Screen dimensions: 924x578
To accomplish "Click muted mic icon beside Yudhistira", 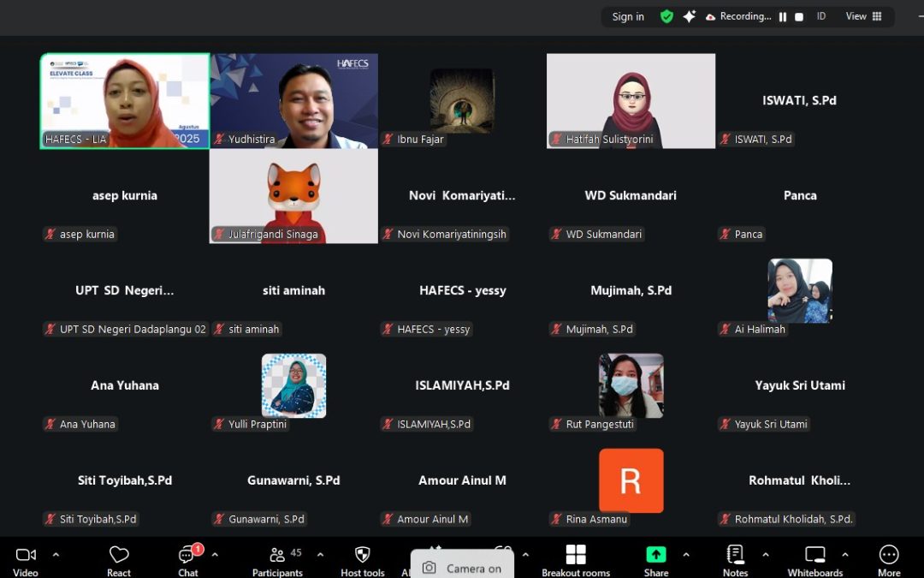I will pos(219,140).
